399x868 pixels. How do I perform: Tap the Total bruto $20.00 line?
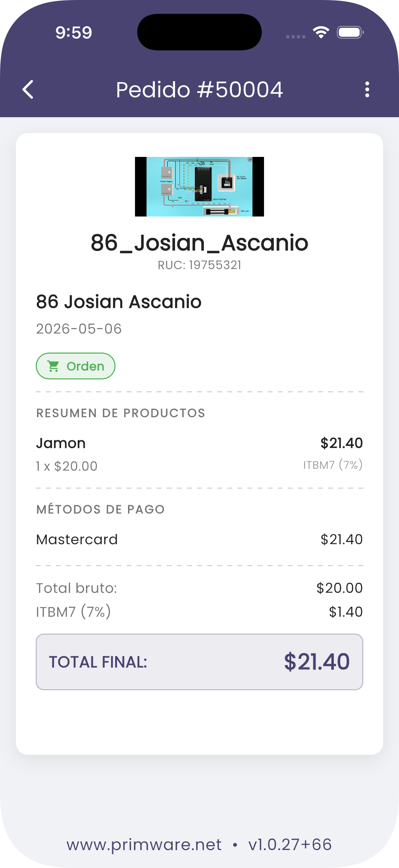point(199,588)
